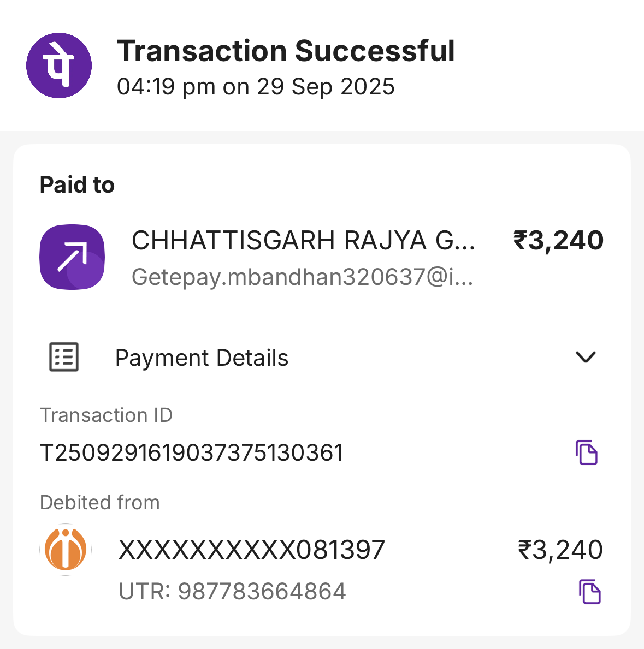Expand Payment Details with the chevron arrow
Screen dimensions: 644x649
point(586,357)
